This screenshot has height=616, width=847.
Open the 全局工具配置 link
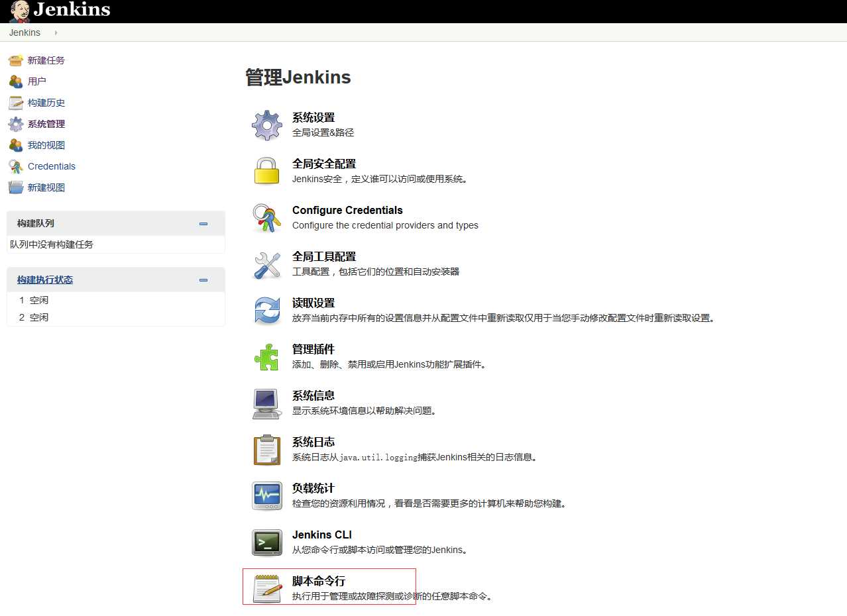tap(324, 256)
